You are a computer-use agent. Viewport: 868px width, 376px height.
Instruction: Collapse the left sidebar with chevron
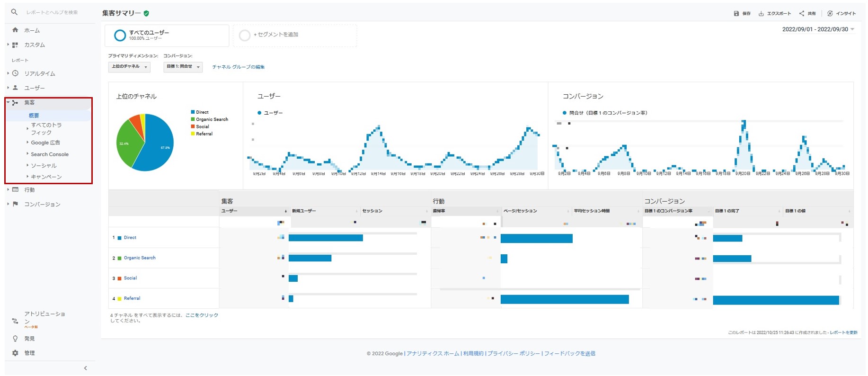point(86,368)
